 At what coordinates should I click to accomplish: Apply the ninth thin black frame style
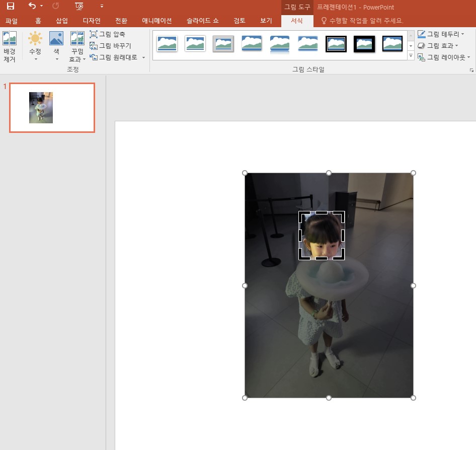pyautogui.click(x=392, y=44)
